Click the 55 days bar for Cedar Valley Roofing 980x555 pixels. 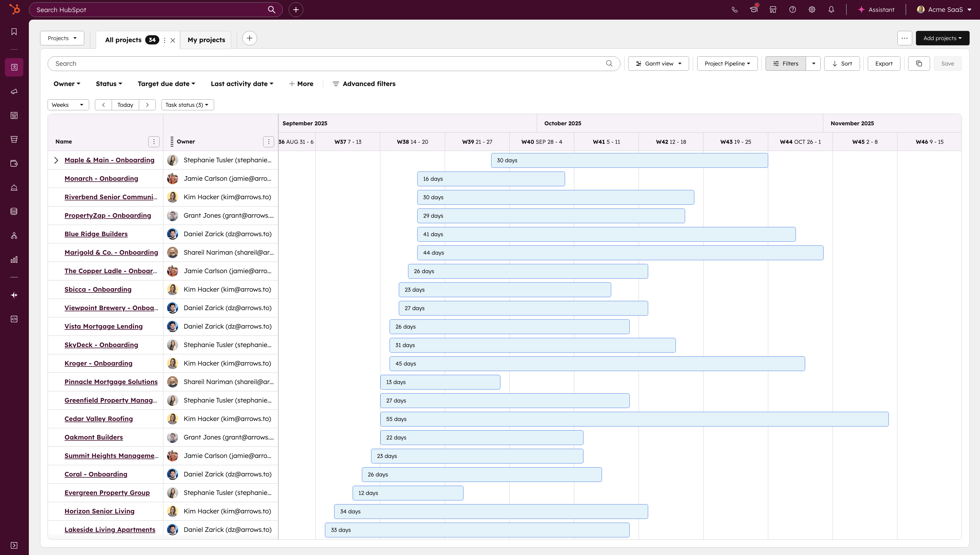click(x=634, y=419)
